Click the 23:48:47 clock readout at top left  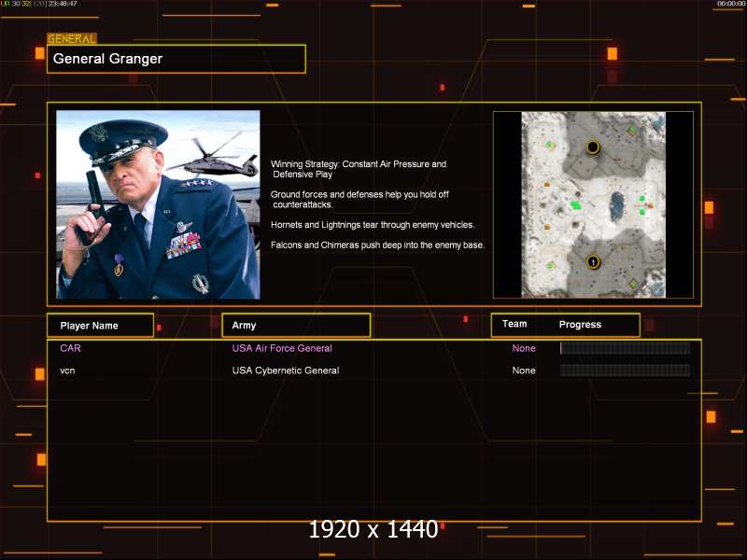pos(63,4)
